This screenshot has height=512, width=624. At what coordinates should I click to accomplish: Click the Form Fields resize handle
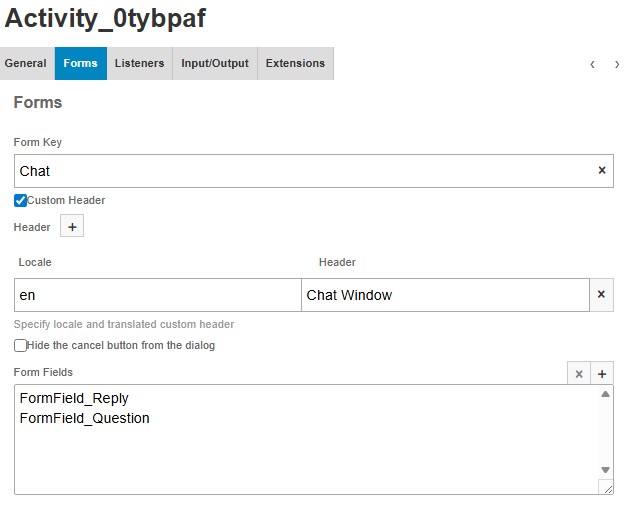pyautogui.click(x=606, y=487)
